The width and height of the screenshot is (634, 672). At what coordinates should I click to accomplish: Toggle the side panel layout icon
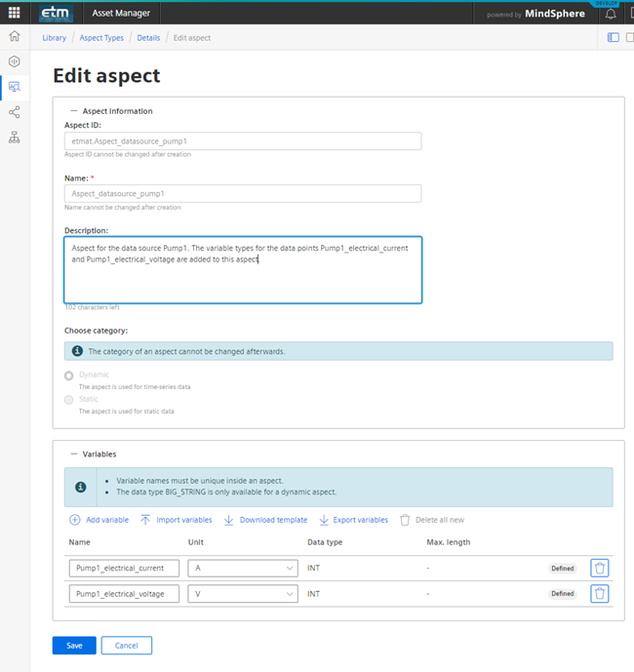coord(613,37)
